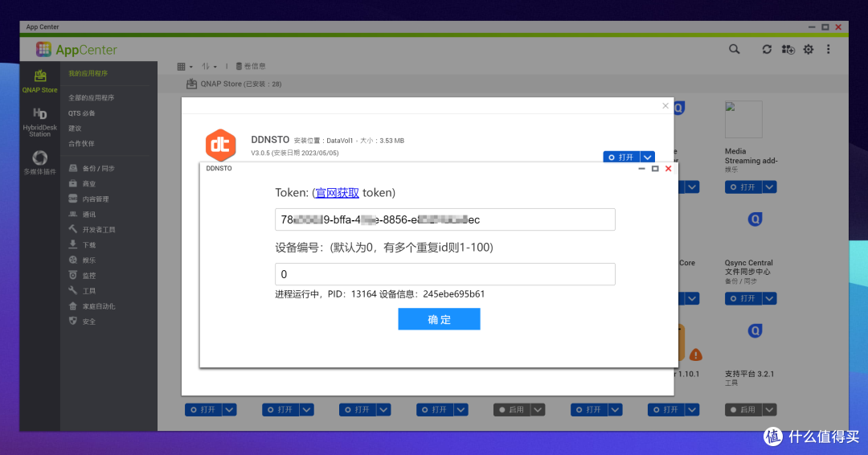
Task: Click the DDNSTO orange app icon
Action: coord(221,145)
